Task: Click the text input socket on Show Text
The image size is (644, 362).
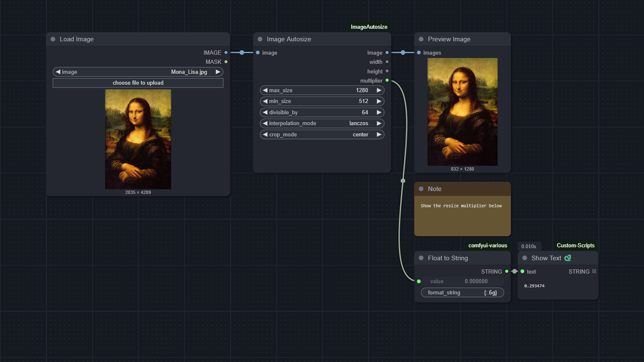Action: pyautogui.click(x=522, y=271)
